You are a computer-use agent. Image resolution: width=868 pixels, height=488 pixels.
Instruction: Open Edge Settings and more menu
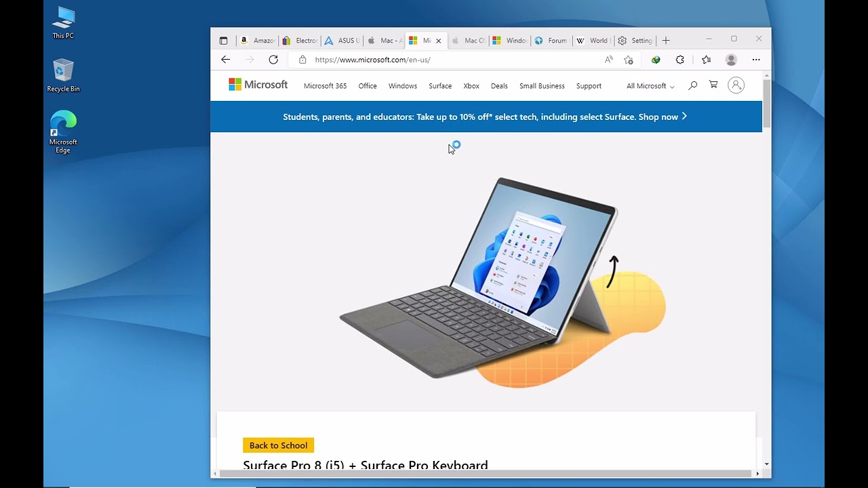click(x=756, y=60)
